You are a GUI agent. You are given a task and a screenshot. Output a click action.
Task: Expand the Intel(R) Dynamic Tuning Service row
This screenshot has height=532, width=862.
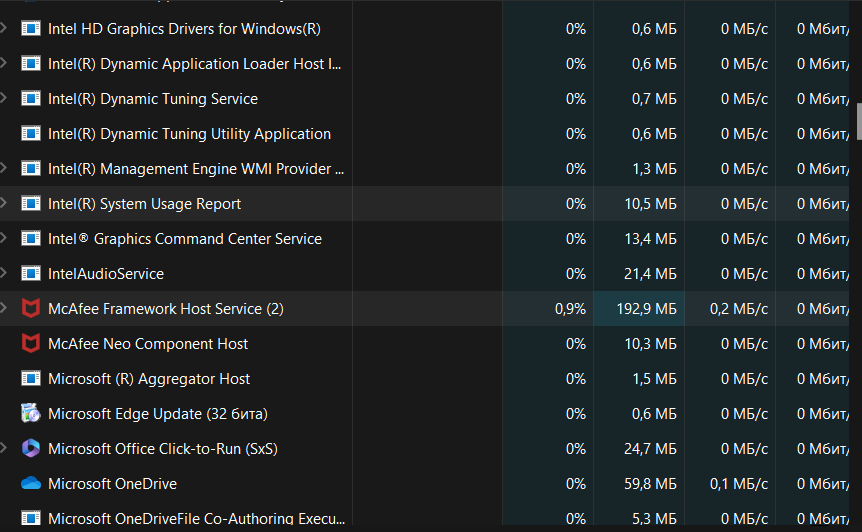pos(5,99)
